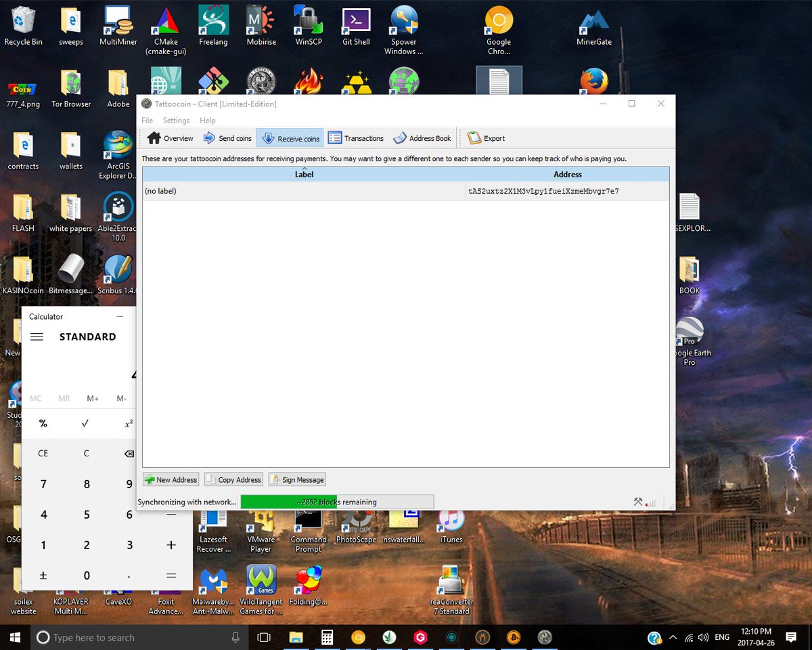Click the Calculator 5 key
This screenshot has width=812, height=650.
tap(86, 515)
